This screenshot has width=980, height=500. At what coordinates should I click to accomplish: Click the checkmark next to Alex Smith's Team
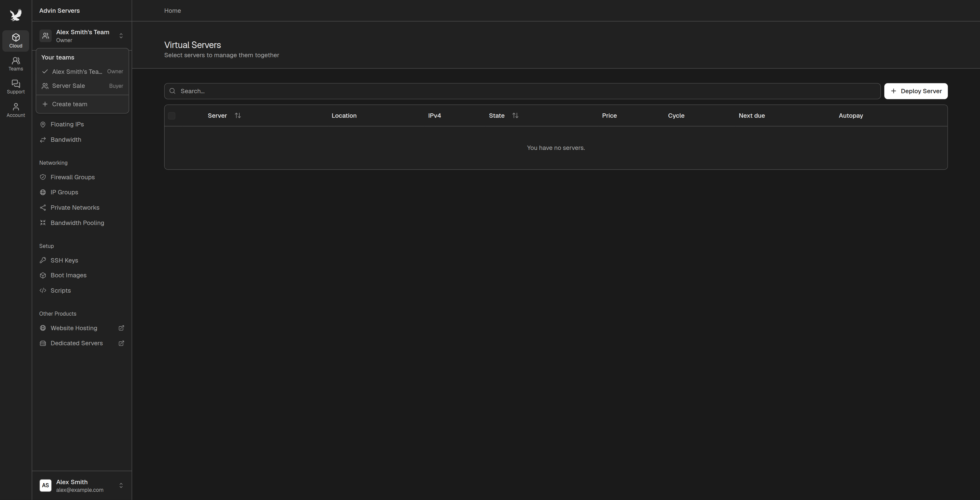coord(45,72)
